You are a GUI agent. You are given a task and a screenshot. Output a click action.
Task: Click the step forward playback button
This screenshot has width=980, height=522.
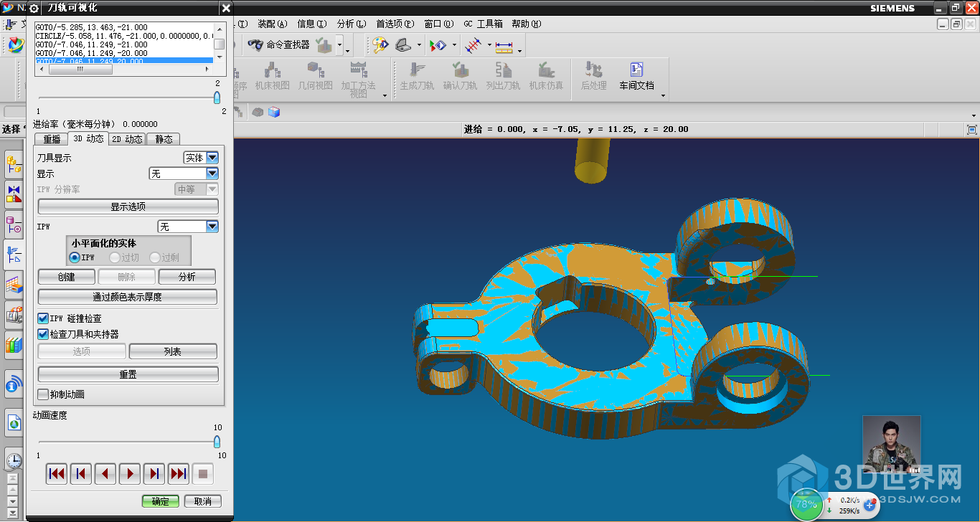[154, 473]
